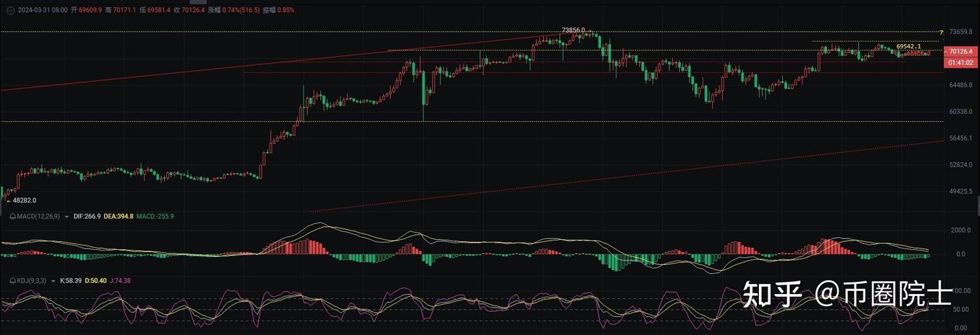Click the 60338.0 price axis label
Image resolution: width=980 pixels, height=335 pixels.
click(x=961, y=112)
